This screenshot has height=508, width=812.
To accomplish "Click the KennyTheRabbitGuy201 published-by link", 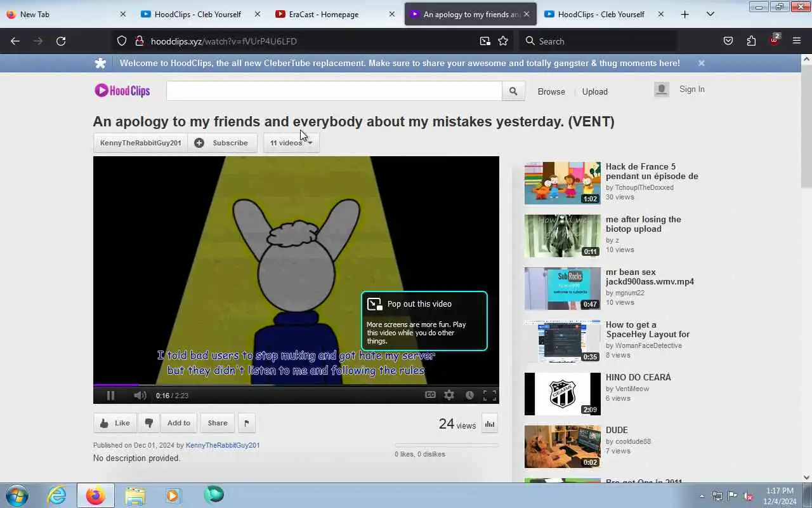I will (223, 445).
